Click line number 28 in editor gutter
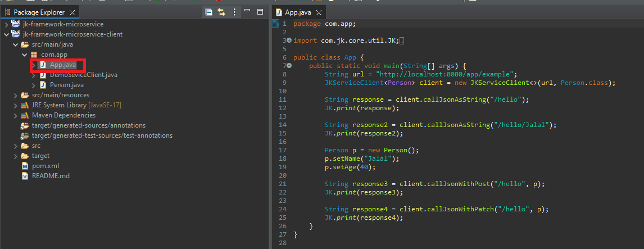Image resolution: width=644 pixels, height=249 pixels. (x=283, y=243)
